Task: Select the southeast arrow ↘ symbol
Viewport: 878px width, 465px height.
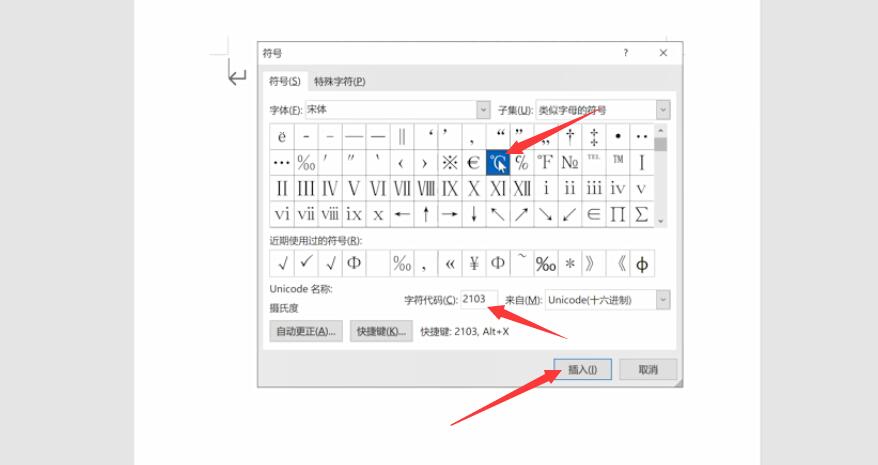Action: click(x=546, y=214)
